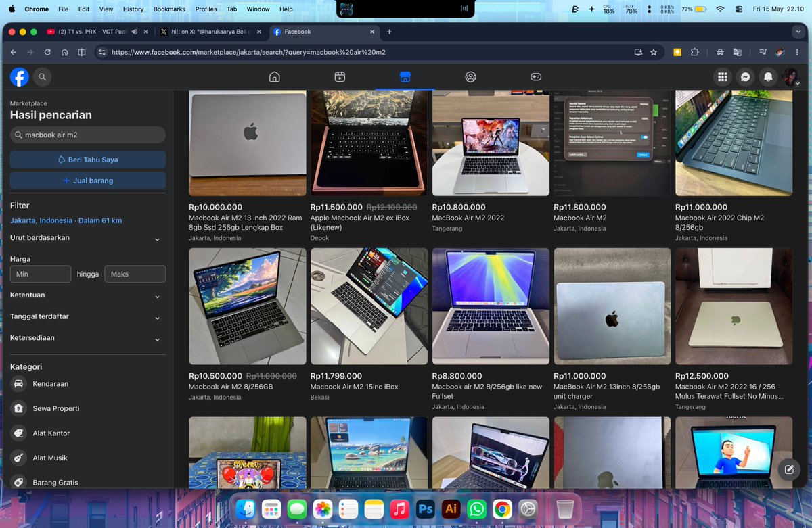812x528 pixels.
Task: Go back in Chrome
Action: coord(14,52)
